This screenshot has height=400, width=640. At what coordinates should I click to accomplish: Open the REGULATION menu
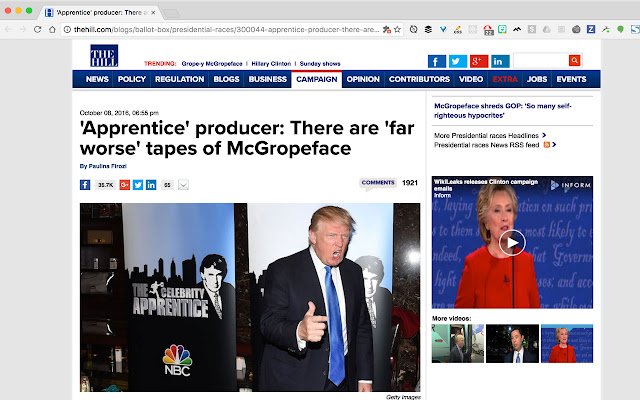click(x=180, y=79)
